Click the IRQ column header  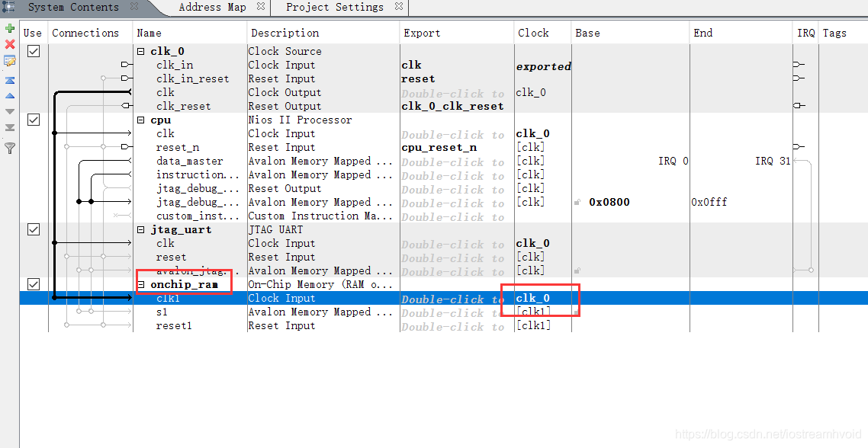pyautogui.click(x=806, y=33)
